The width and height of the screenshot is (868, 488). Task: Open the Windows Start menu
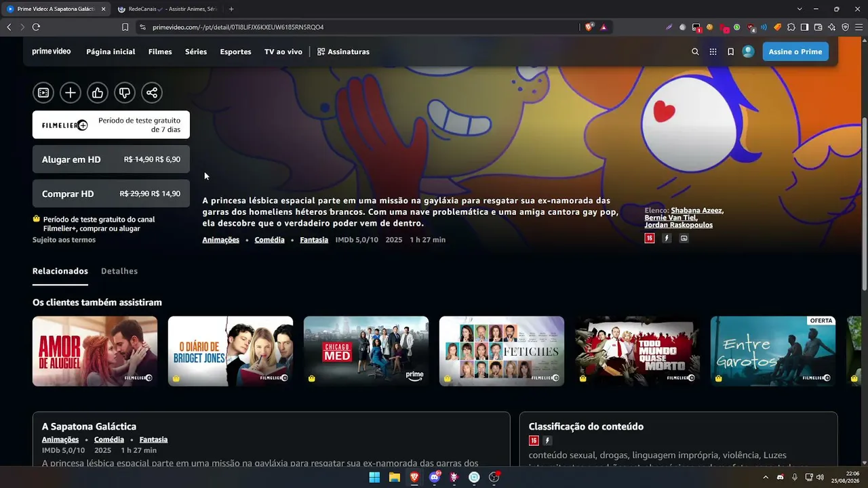(x=374, y=477)
